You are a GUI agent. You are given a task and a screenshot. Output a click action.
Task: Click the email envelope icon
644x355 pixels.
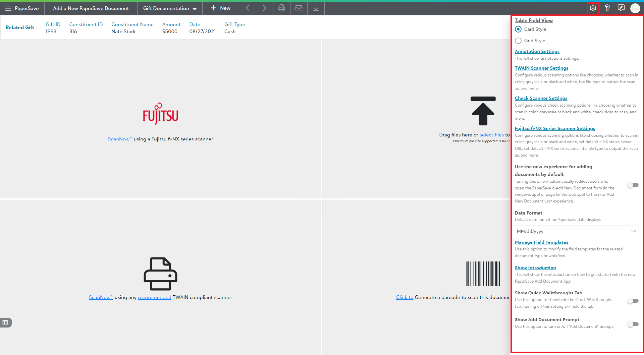pyautogui.click(x=299, y=8)
